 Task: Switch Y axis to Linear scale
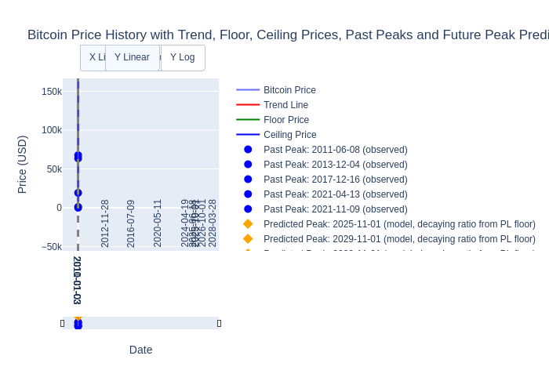click(x=132, y=57)
